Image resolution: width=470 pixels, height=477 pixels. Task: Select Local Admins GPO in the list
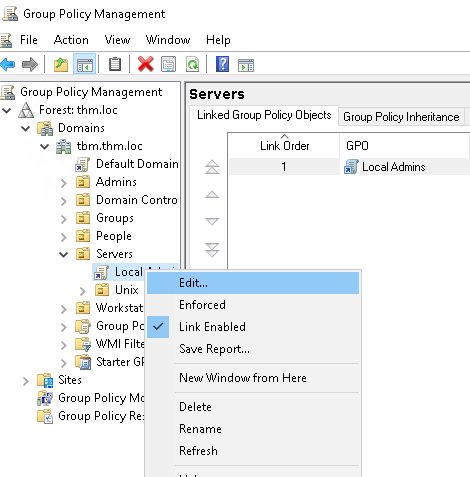point(393,167)
